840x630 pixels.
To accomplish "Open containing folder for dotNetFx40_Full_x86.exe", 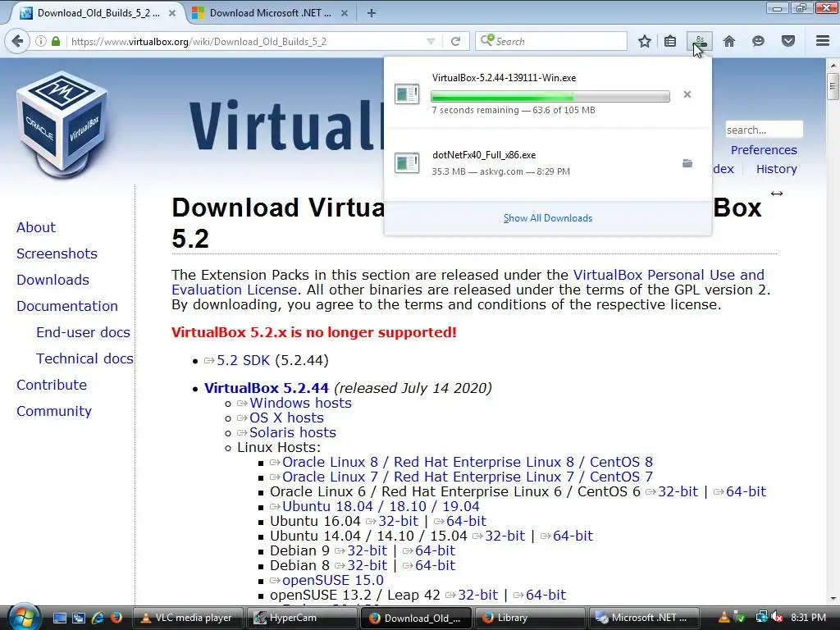I will (x=687, y=163).
